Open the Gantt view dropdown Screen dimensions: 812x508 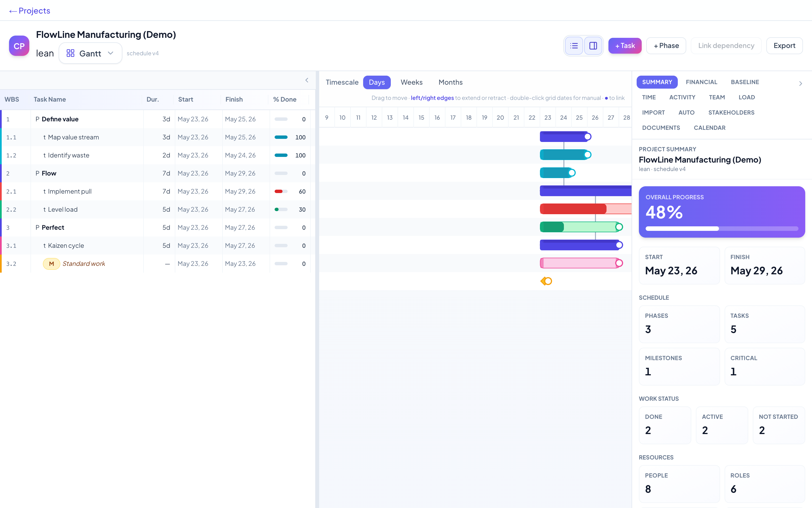[x=90, y=53]
